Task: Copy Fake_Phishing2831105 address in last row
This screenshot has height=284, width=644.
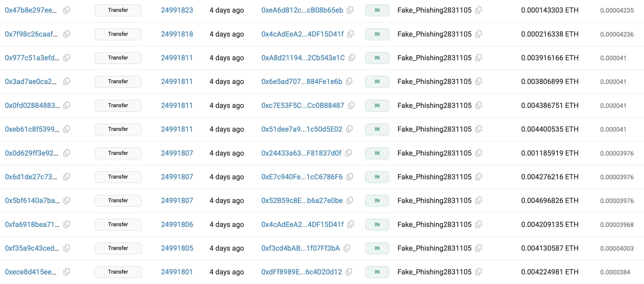Action: [x=479, y=272]
